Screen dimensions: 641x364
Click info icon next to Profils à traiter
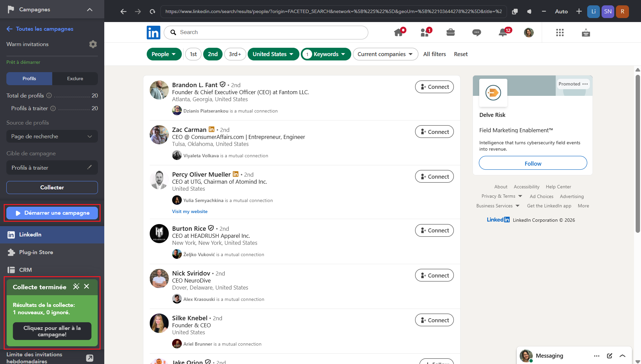tap(53, 108)
